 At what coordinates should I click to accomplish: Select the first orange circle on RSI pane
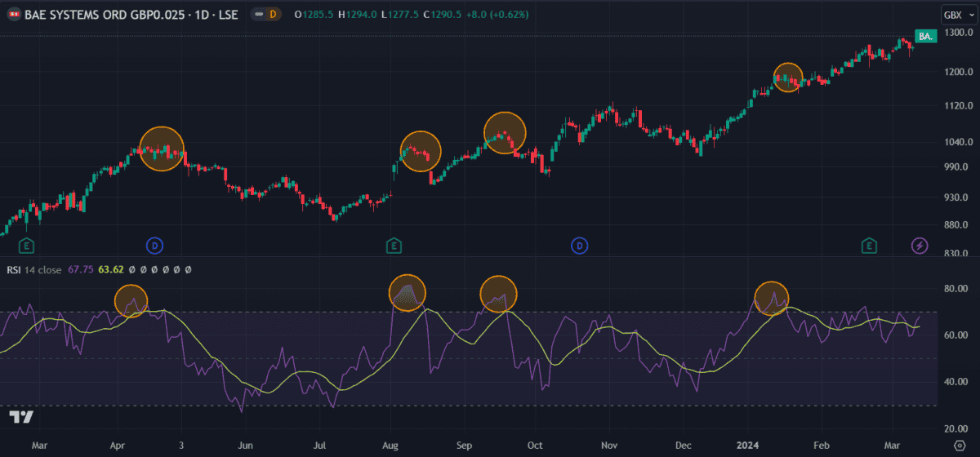tap(131, 299)
